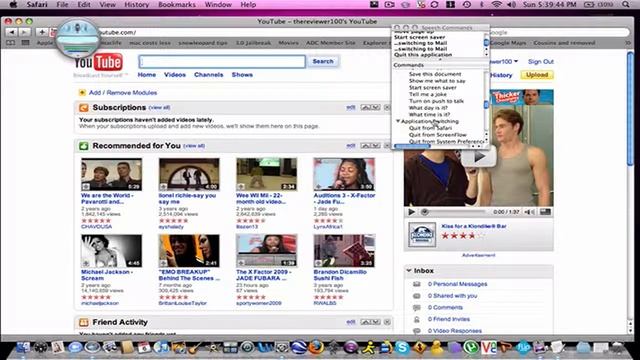640x360 pixels.
Task: Move Recommended for You module with arrows
Action: tap(371, 146)
